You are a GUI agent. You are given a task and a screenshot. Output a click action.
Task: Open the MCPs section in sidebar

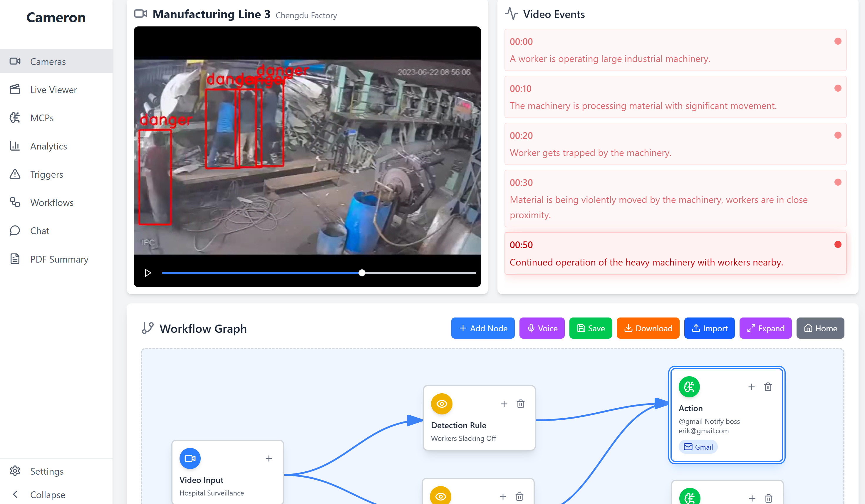[x=42, y=118]
